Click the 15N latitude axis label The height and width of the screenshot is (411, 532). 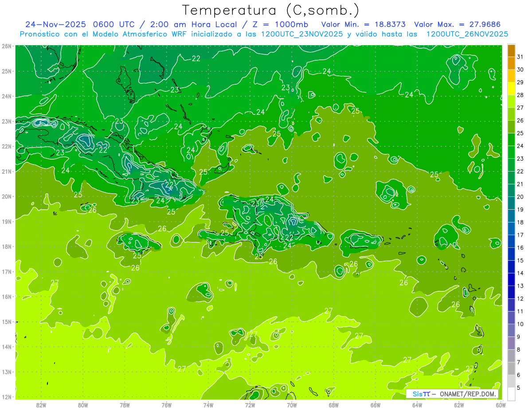(7, 321)
